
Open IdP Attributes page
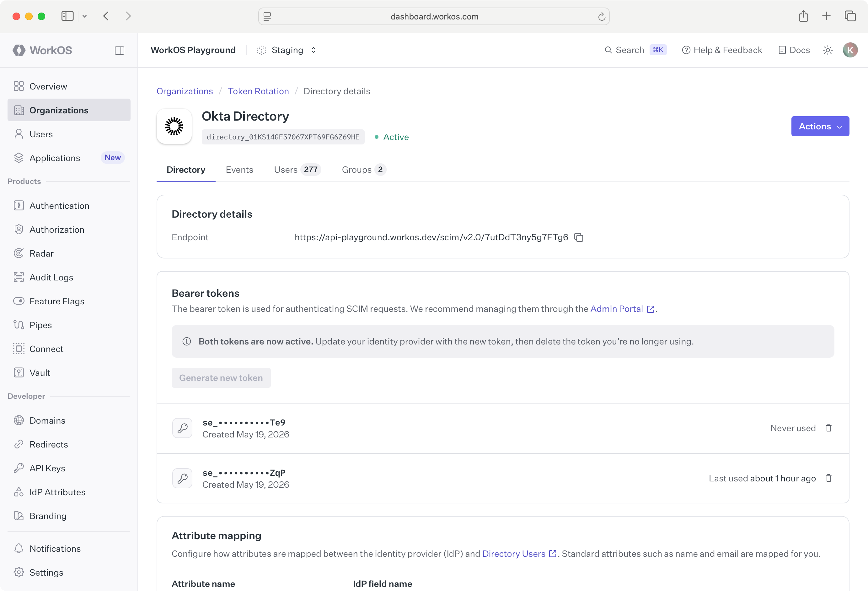[69, 492]
